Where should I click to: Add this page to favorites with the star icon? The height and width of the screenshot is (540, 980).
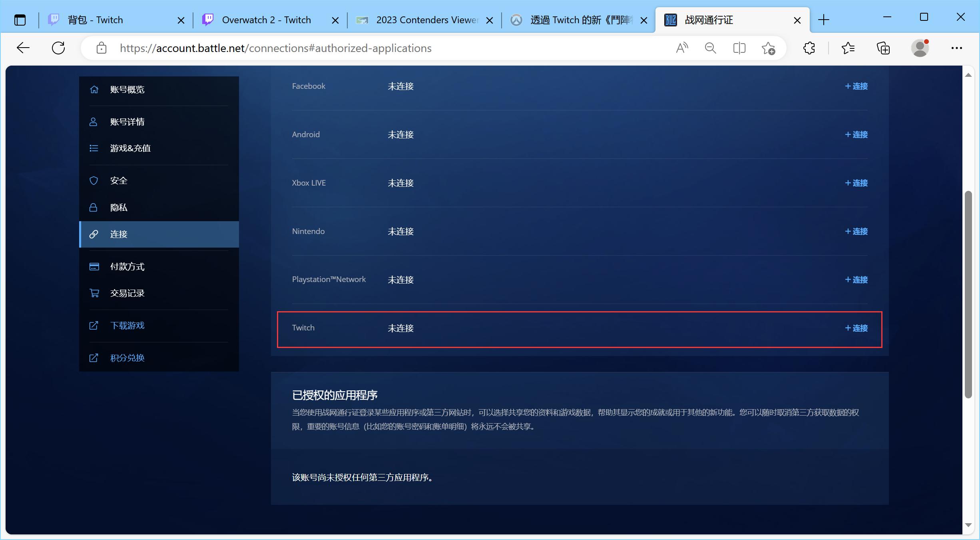[x=768, y=48]
